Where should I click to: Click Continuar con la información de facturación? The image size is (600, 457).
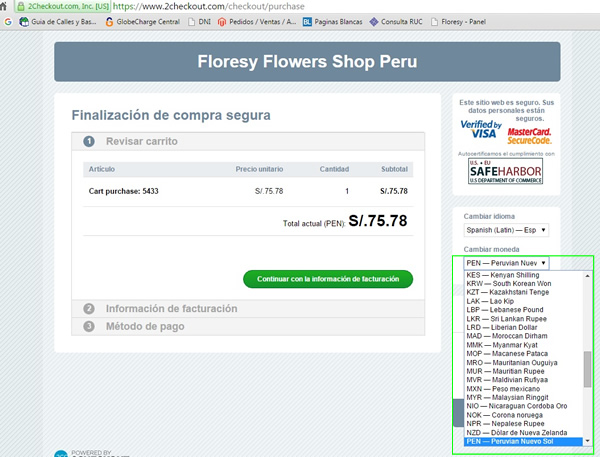point(328,279)
